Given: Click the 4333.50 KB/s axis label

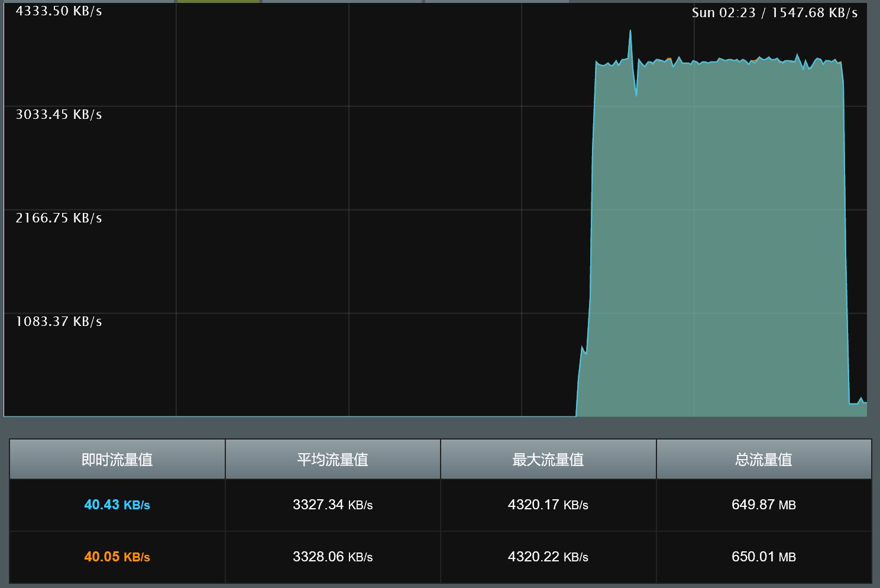Looking at the screenshot, I should click(59, 11).
